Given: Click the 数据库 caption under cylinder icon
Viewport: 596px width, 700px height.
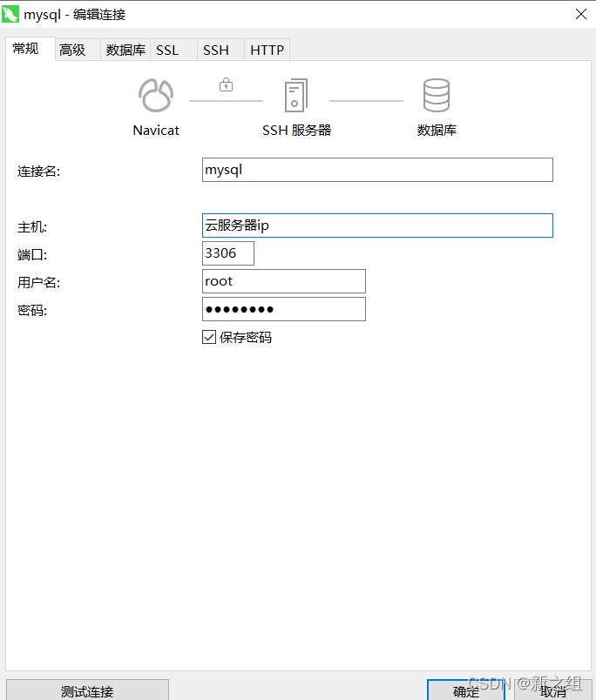Looking at the screenshot, I should pyautogui.click(x=437, y=131).
